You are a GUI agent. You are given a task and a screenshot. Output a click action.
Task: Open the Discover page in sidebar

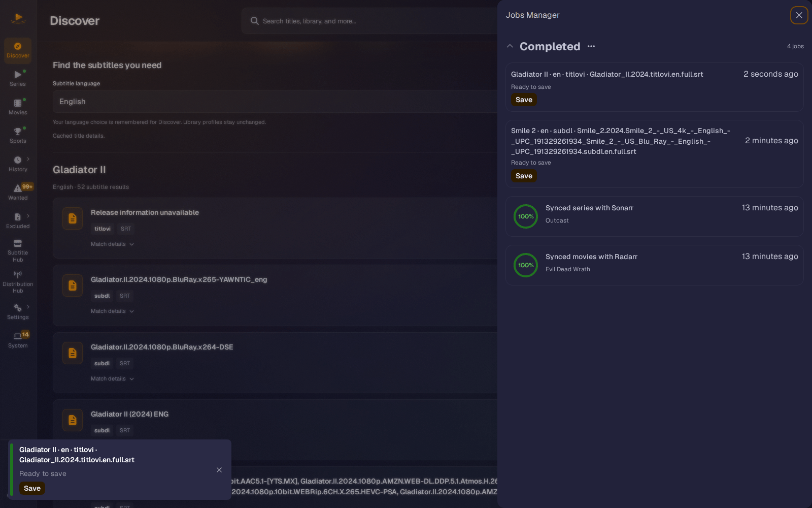18,50
